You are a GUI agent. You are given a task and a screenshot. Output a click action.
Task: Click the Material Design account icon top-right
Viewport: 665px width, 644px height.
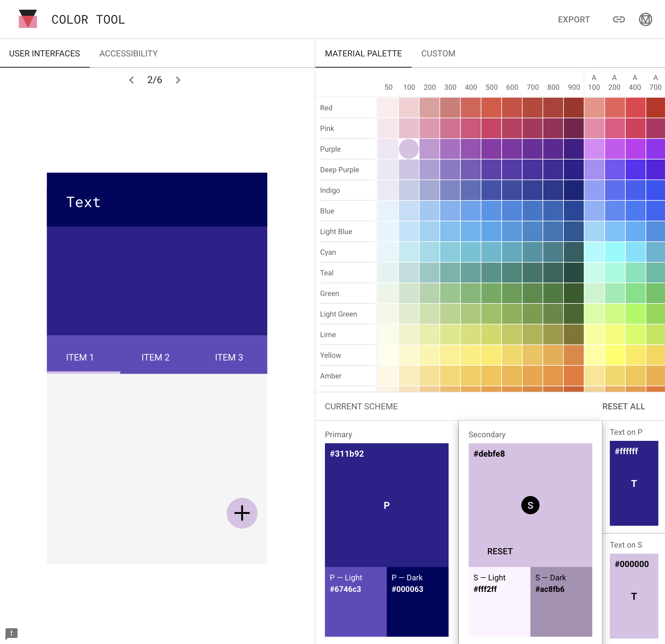point(646,19)
